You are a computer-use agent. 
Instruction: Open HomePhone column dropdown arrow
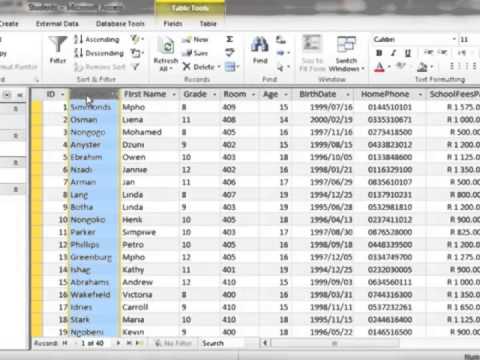tap(420, 95)
